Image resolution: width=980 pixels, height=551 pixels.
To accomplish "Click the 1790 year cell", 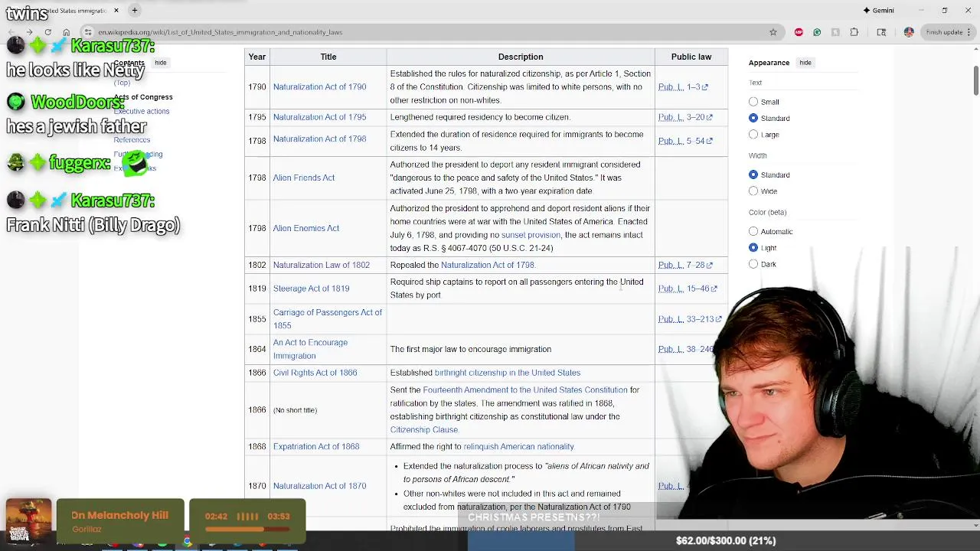I will tap(257, 86).
